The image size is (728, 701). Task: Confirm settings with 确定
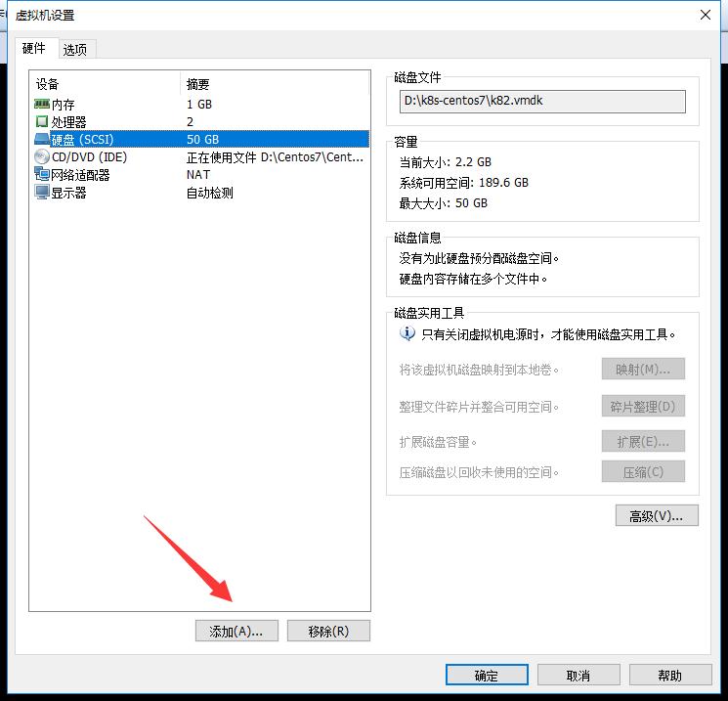click(487, 675)
